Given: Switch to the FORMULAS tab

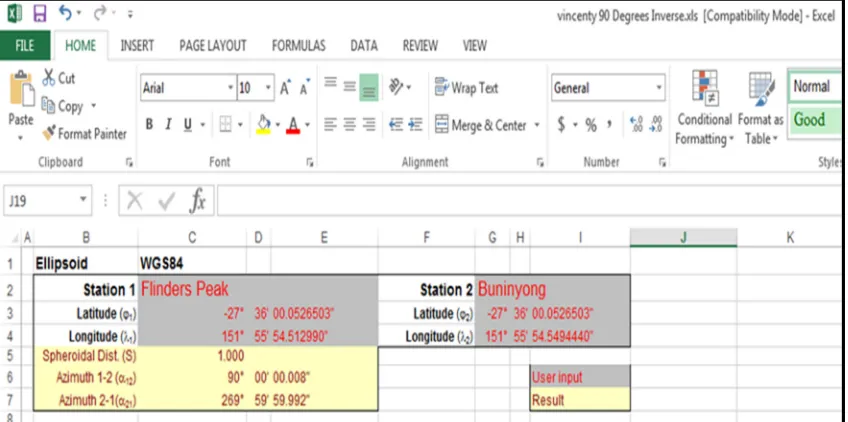Looking at the screenshot, I should (299, 46).
